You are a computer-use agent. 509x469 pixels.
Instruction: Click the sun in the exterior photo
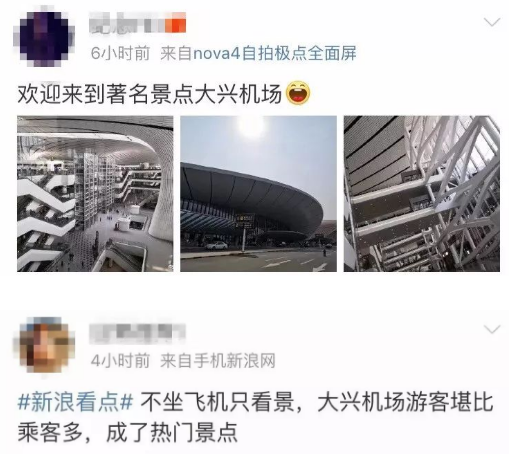point(251,127)
